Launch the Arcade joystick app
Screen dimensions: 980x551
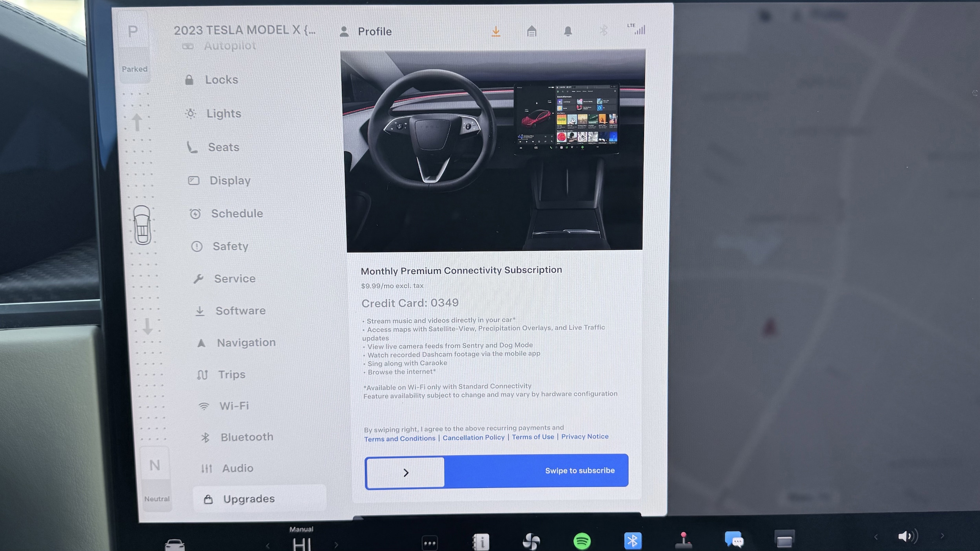(683, 540)
